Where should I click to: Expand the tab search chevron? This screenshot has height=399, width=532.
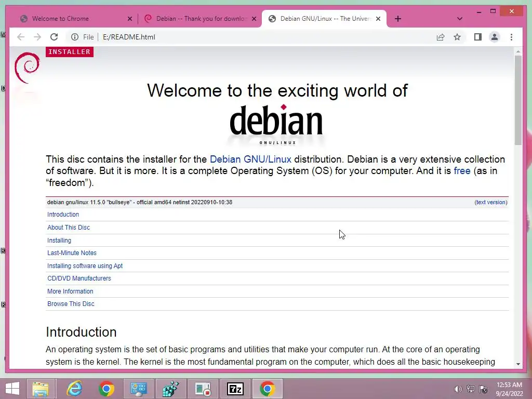(460, 19)
